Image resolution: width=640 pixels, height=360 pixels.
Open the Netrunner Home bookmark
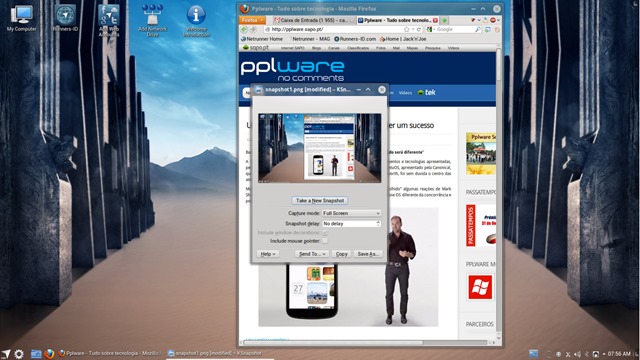[x=262, y=39]
